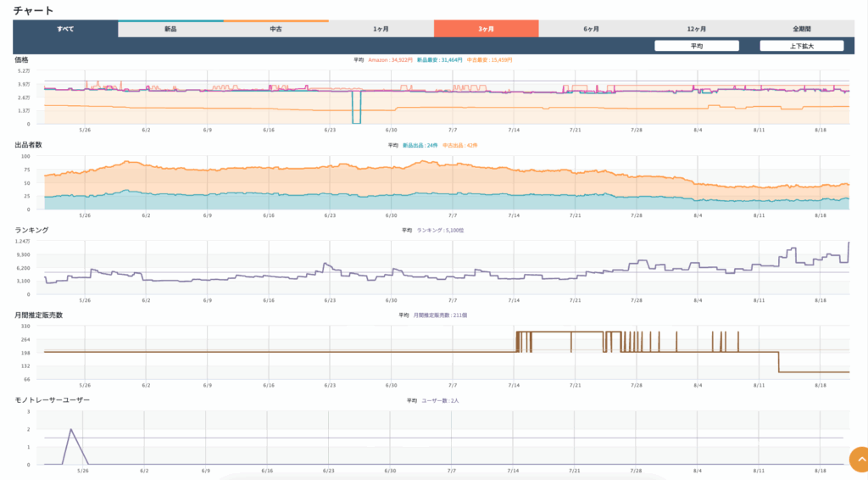
Task: Toggle the 新品最安 legend entry
Action: (439, 60)
